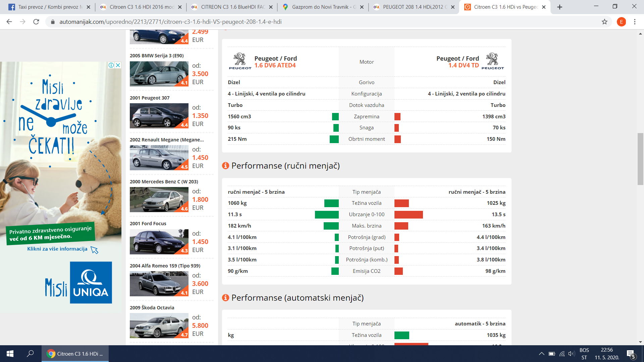Click the 'Emisija CO2' row label
The width and height of the screenshot is (644, 362).
click(367, 271)
